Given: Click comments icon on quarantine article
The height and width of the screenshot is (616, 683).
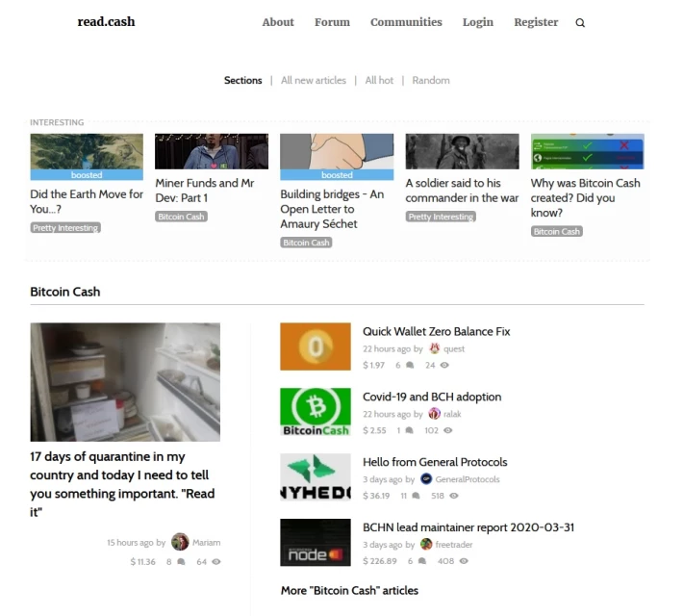Looking at the screenshot, I should click(181, 562).
